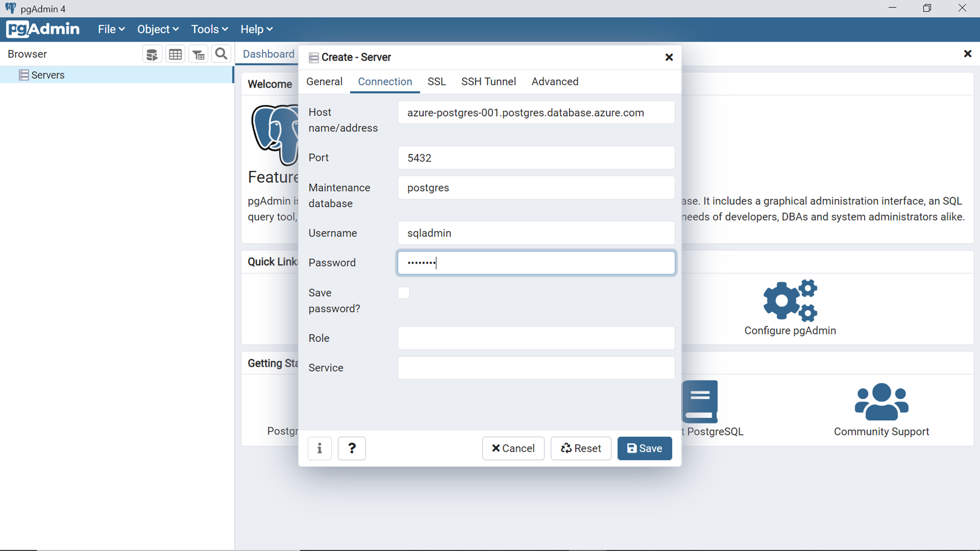The image size is (980, 551).
Task: Click the Search Objects magnifier icon
Action: pyautogui.click(x=221, y=54)
